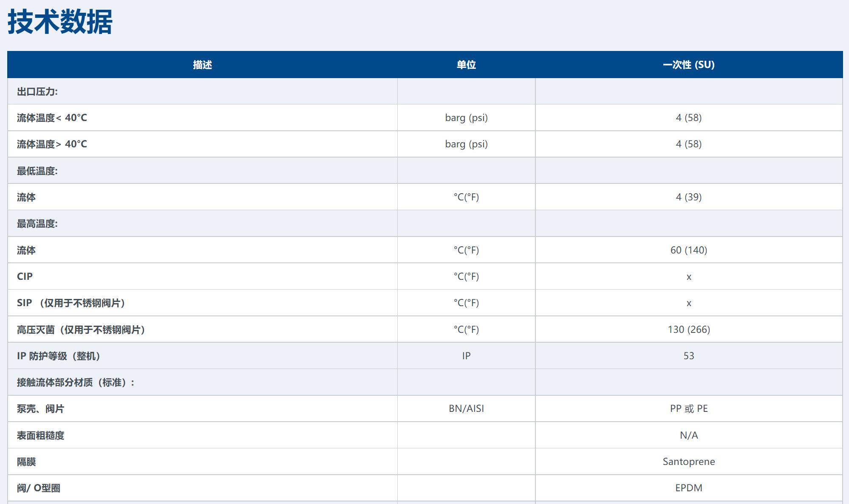The image size is (849, 504).
Task: Select the CIP row label
Action: point(25,276)
